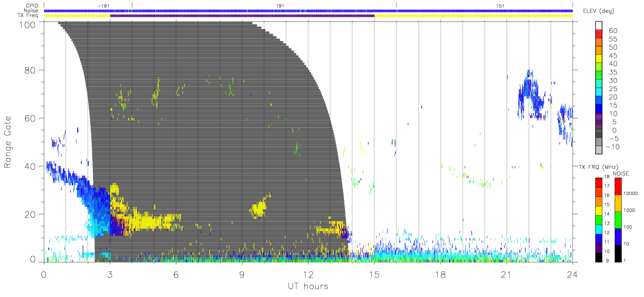Click the CPID value '-191'
644x297 pixels.
tap(104, 5)
